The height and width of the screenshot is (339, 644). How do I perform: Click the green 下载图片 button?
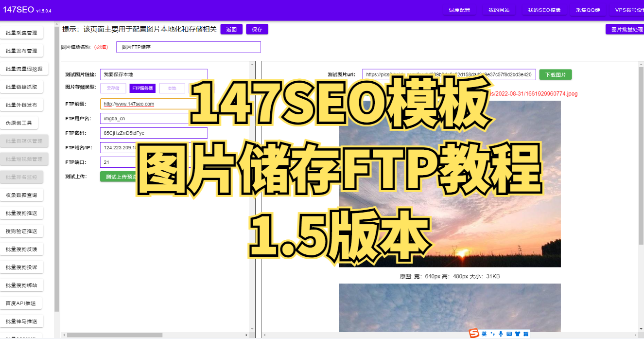click(x=556, y=74)
